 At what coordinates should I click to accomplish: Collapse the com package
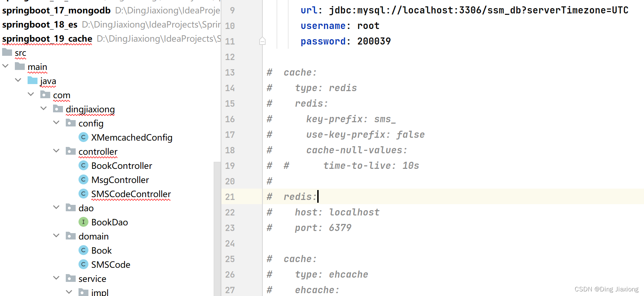(31, 94)
